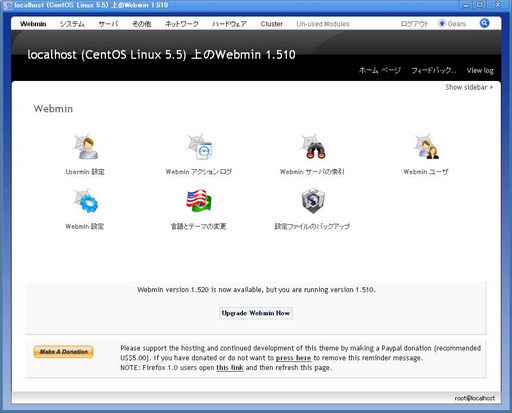Open the ネットワーク menu

click(182, 24)
